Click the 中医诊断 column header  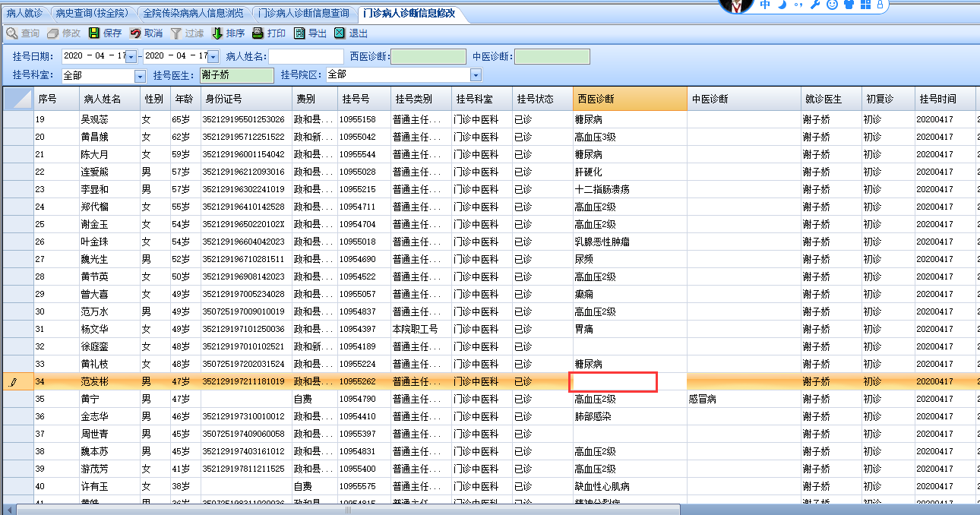click(x=744, y=100)
